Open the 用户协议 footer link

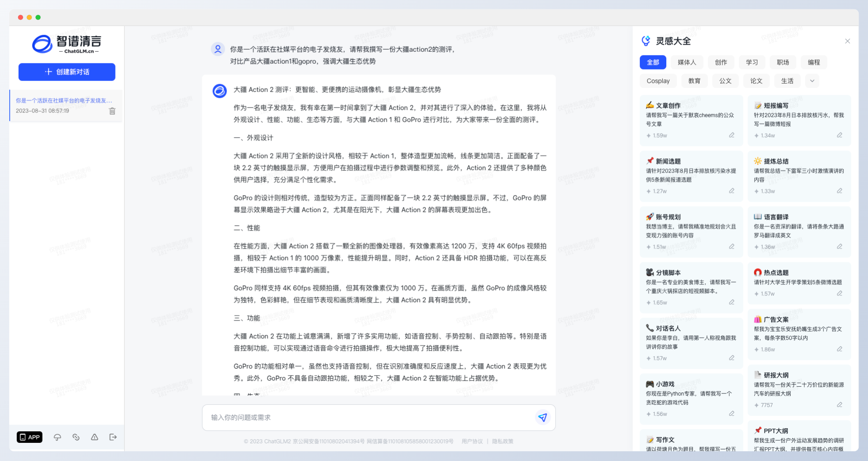(x=472, y=442)
